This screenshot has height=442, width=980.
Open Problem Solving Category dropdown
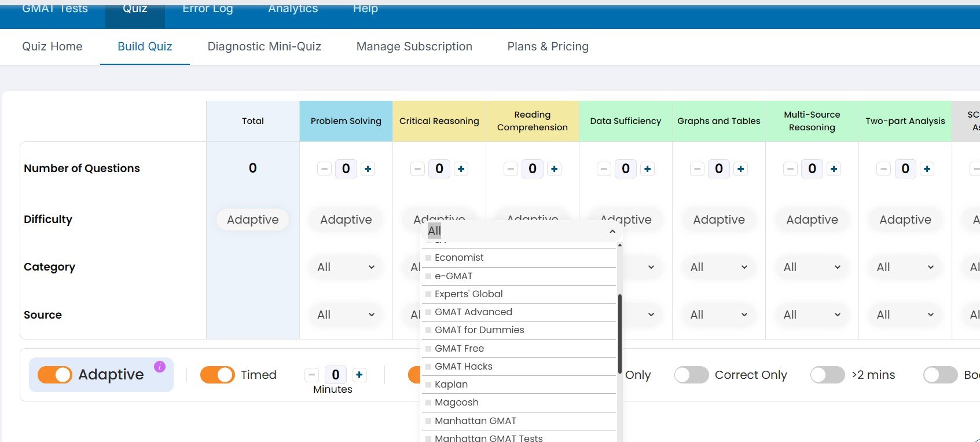pos(346,267)
